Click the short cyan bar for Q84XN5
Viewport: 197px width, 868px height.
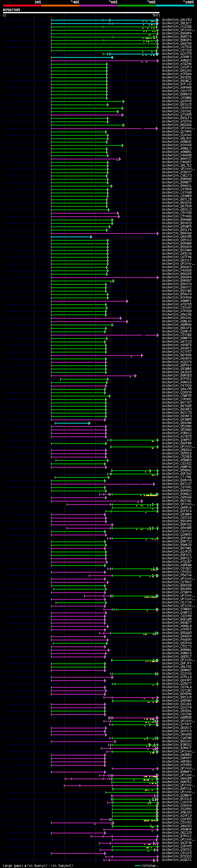[72, 237]
